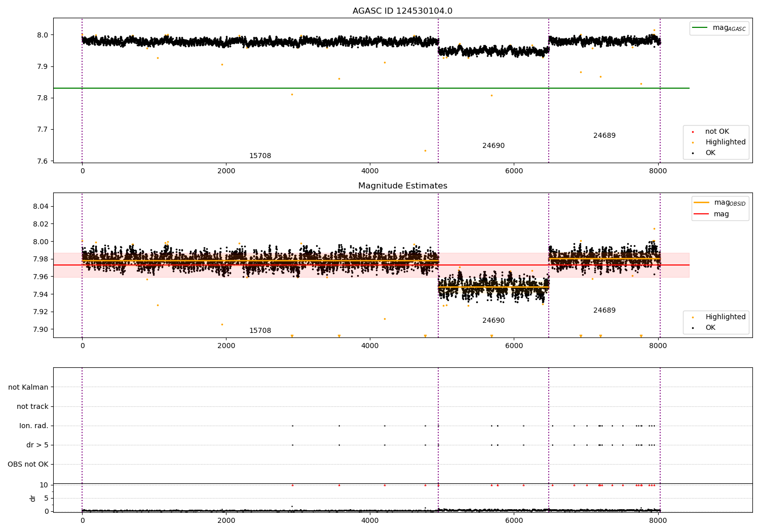
Task: Click the 8.04 y-axis tick label
Action: click(x=41, y=207)
